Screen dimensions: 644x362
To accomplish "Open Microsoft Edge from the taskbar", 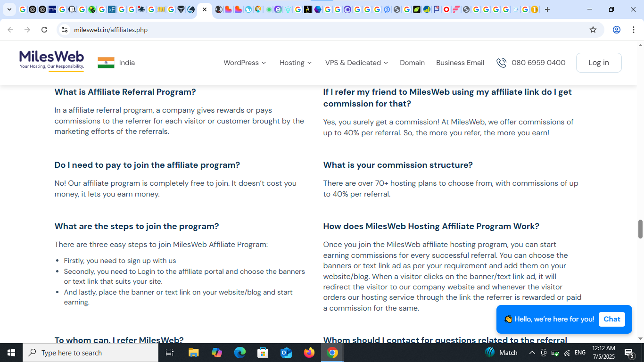I will pos(240,353).
